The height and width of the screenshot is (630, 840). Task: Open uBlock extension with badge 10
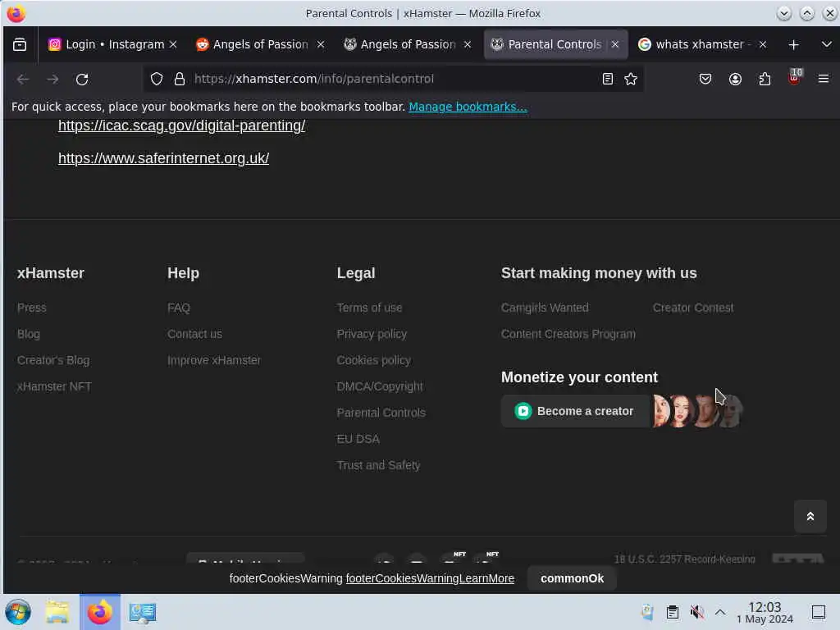795,78
